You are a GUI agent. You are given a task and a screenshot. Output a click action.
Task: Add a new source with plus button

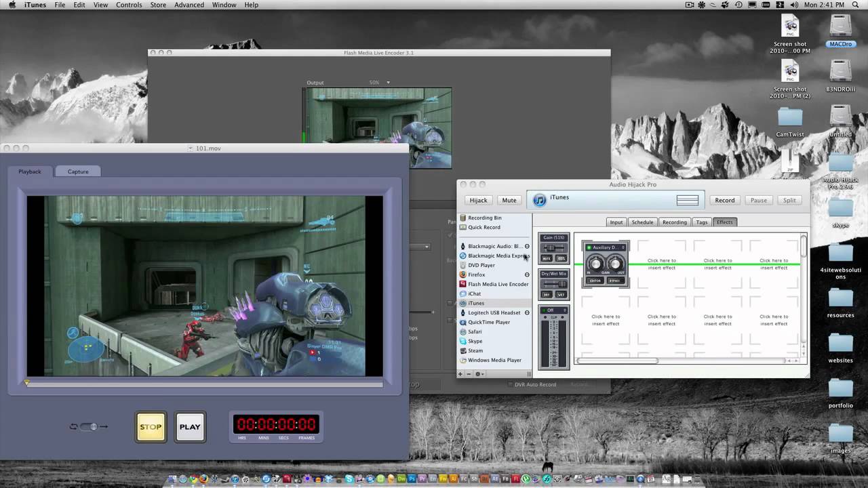tap(460, 374)
